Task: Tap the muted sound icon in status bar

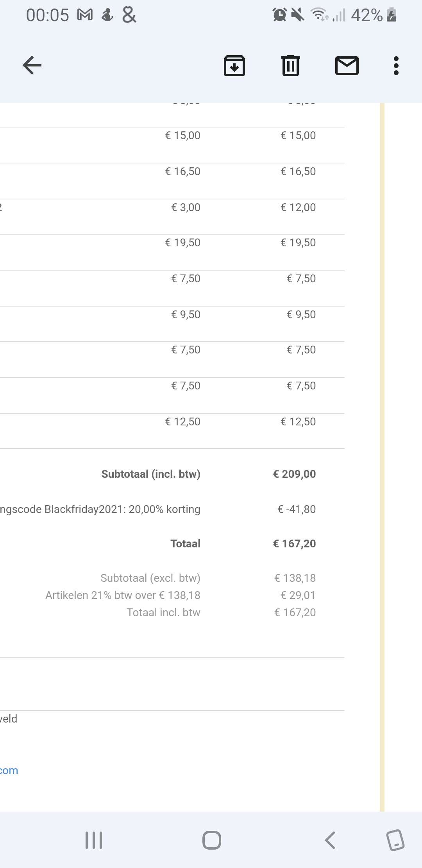Action: [x=298, y=15]
